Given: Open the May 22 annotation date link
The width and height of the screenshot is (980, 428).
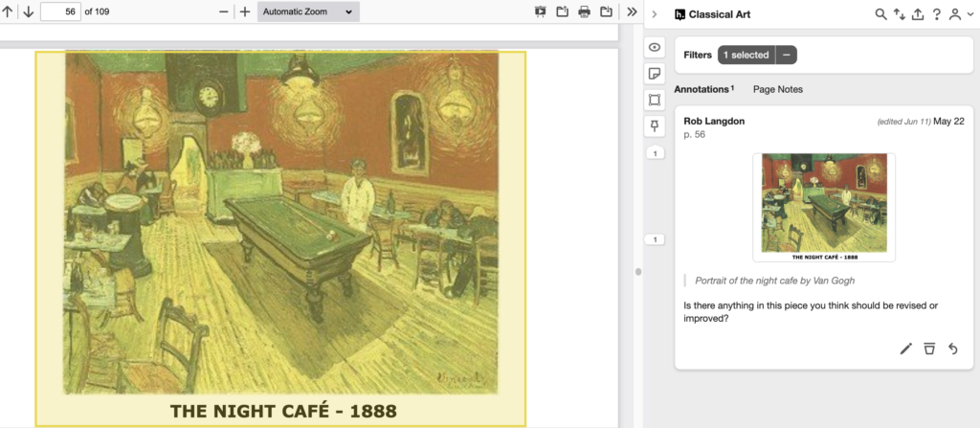Looking at the screenshot, I should point(948,122).
